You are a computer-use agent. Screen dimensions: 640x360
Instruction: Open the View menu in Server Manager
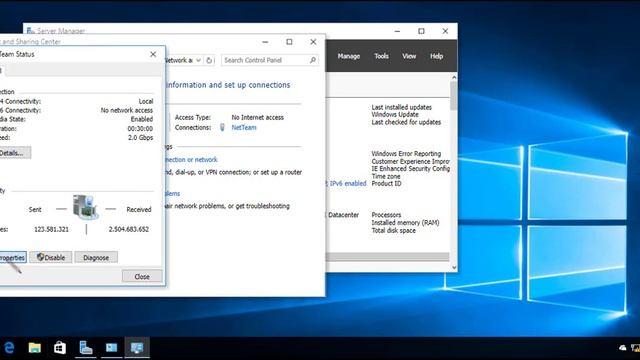(409, 56)
